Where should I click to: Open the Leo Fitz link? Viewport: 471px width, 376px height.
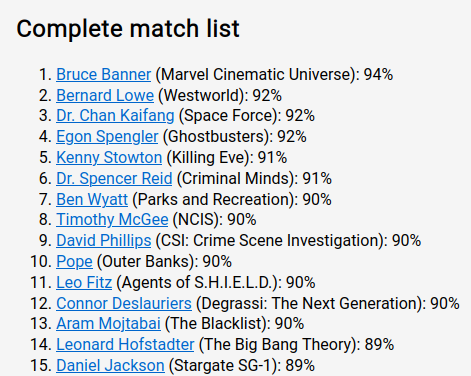click(x=84, y=282)
